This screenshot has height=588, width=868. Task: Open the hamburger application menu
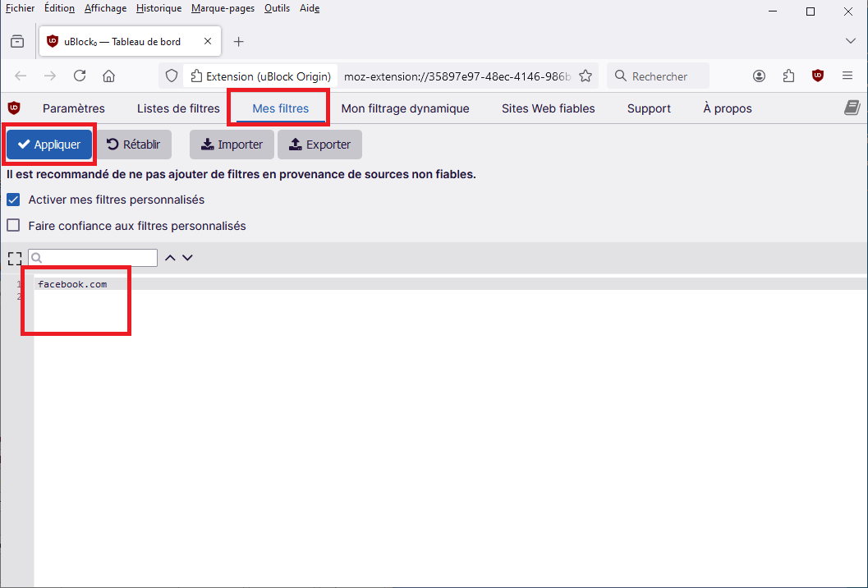click(847, 76)
